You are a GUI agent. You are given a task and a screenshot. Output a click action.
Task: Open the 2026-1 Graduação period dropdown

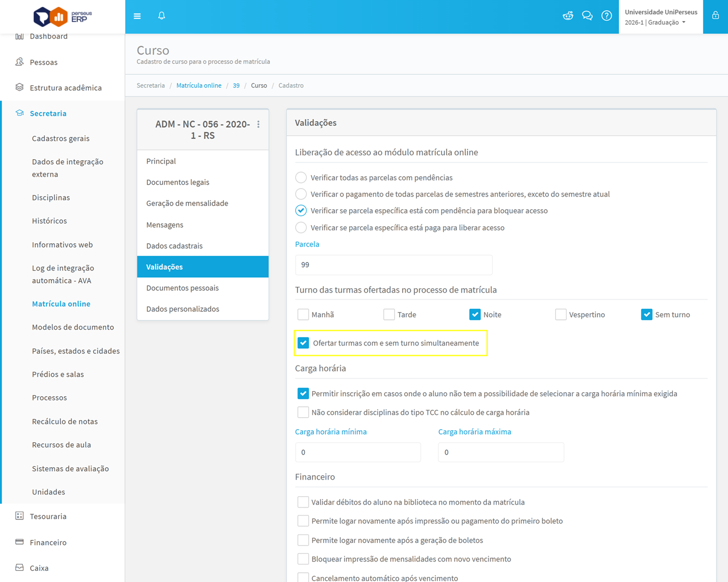pyautogui.click(x=655, y=23)
